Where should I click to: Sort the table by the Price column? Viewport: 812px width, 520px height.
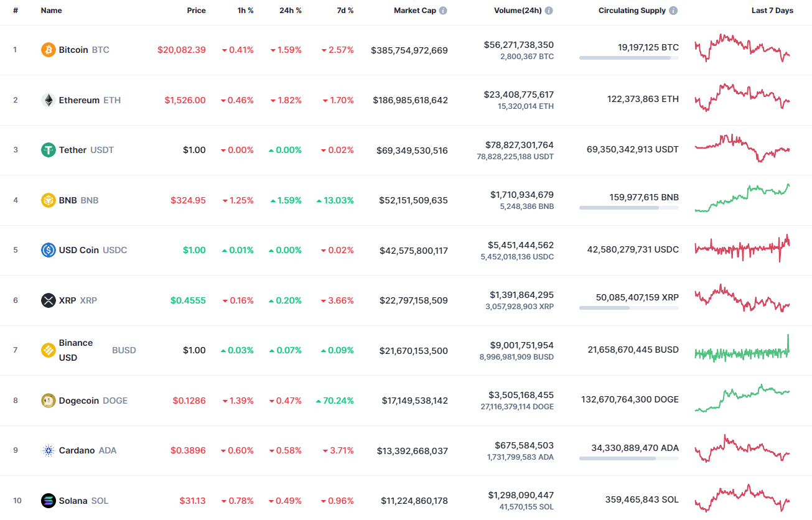click(x=196, y=10)
